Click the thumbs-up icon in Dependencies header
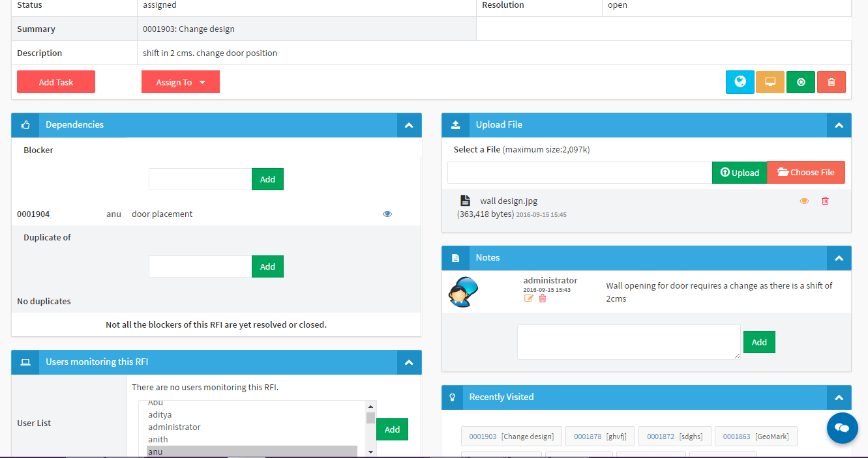This screenshot has height=458, width=868. point(25,125)
